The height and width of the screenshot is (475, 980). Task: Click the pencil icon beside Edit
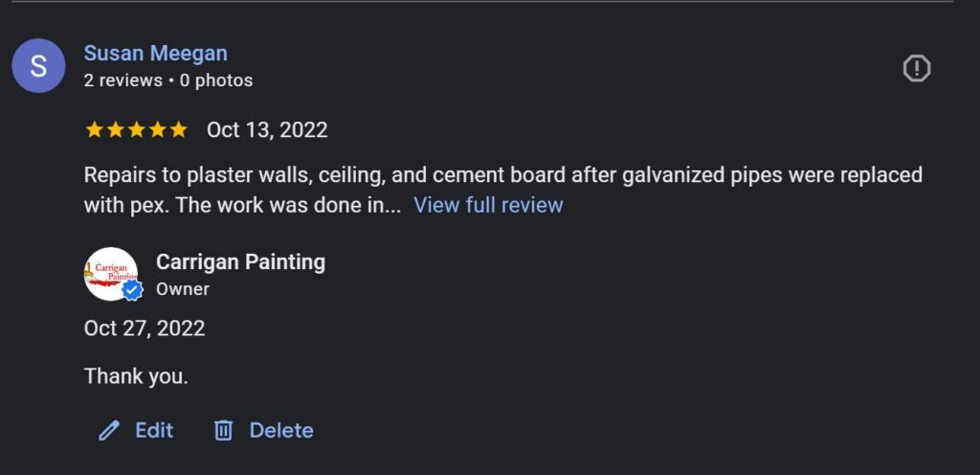coord(109,431)
